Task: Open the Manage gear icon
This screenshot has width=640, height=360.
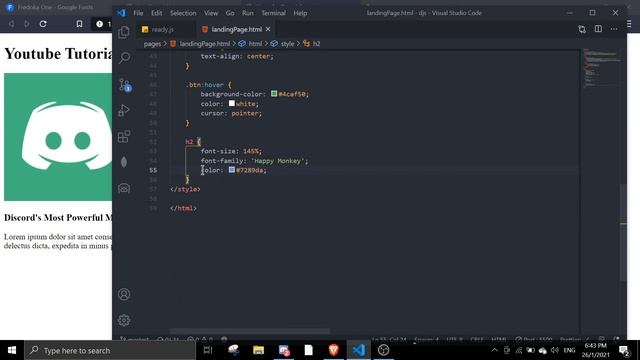Action: coord(124,320)
